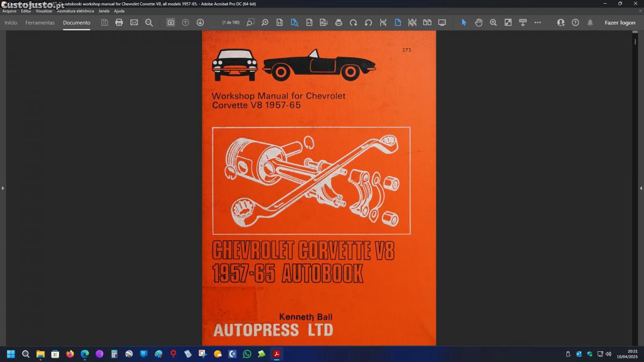Click the Fazer logon button
This screenshot has width=644, height=362.
click(620, 23)
